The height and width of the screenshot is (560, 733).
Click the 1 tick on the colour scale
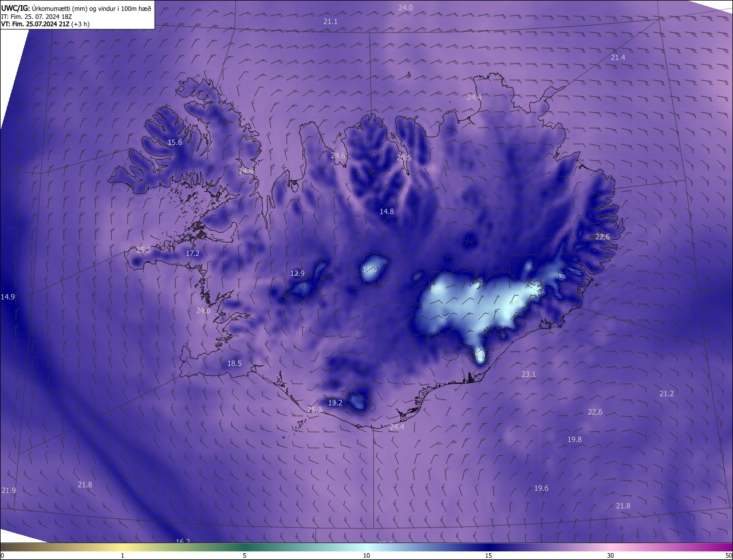123,555
